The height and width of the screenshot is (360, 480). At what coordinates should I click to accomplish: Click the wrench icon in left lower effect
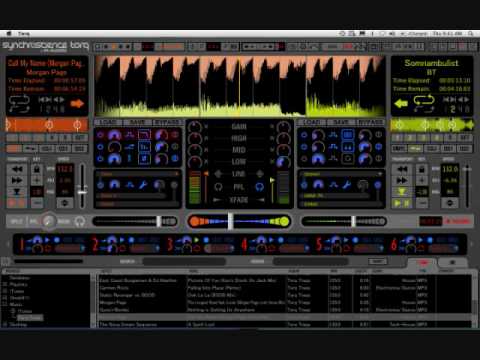(x=143, y=184)
